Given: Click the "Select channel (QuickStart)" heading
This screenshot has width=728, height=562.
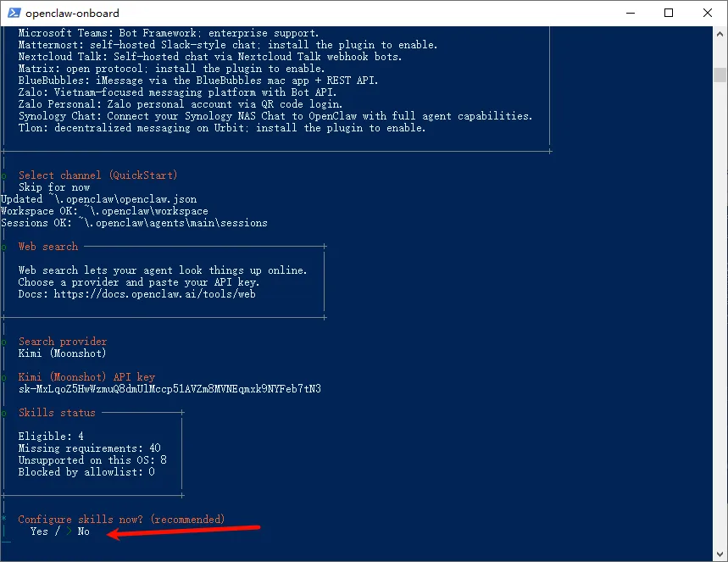Looking at the screenshot, I should (x=97, y=175).
